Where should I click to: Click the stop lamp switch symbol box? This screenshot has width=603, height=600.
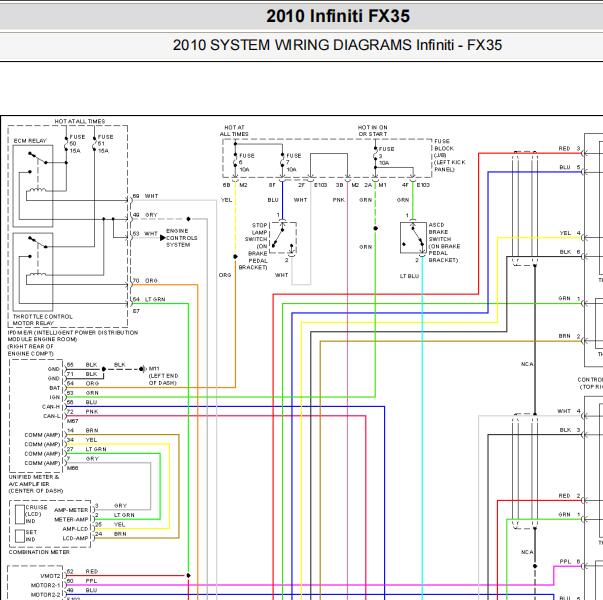[x=283, y=238]
